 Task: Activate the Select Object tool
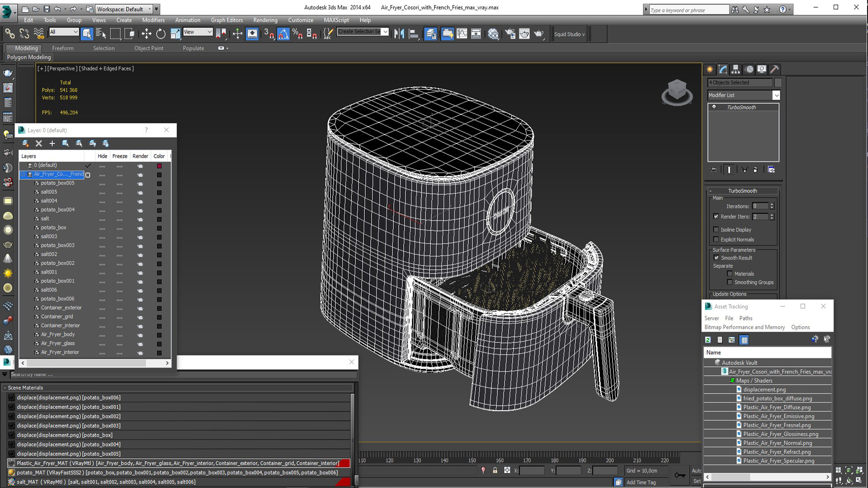pyautogui.click(x=87, y=33)
